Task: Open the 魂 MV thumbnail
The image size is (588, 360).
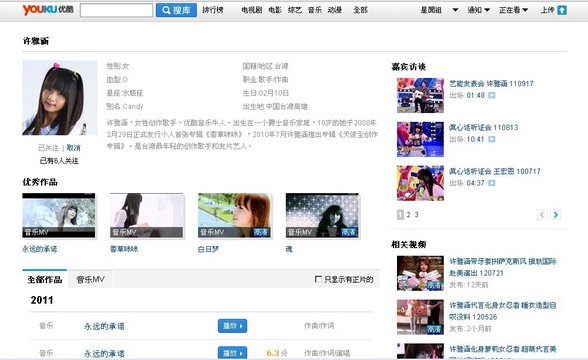Action: 322,216
